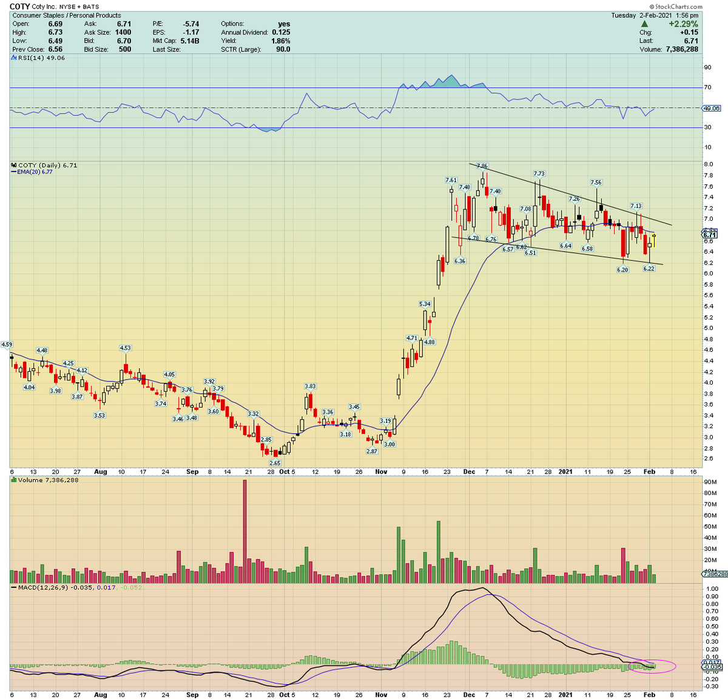The width and height of the screenshot is (728, 700).
Task: Click the blue EMA(20) line marker
Action: pyautogui.click(x=13, y=172)
